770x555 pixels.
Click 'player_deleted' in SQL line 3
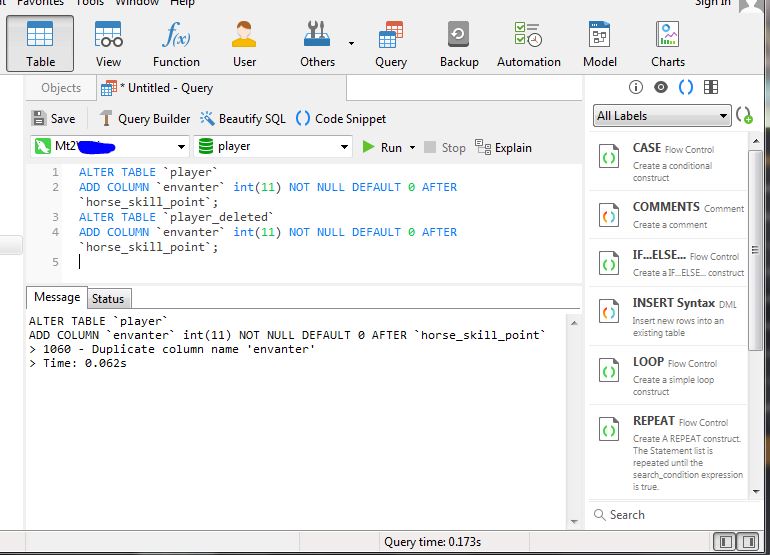(219, 217)
